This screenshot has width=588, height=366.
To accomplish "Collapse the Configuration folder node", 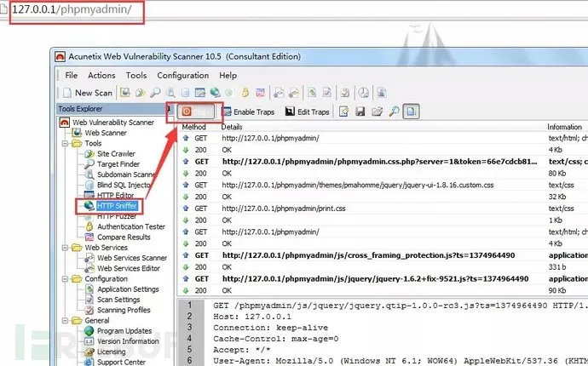I will point(66,278).
